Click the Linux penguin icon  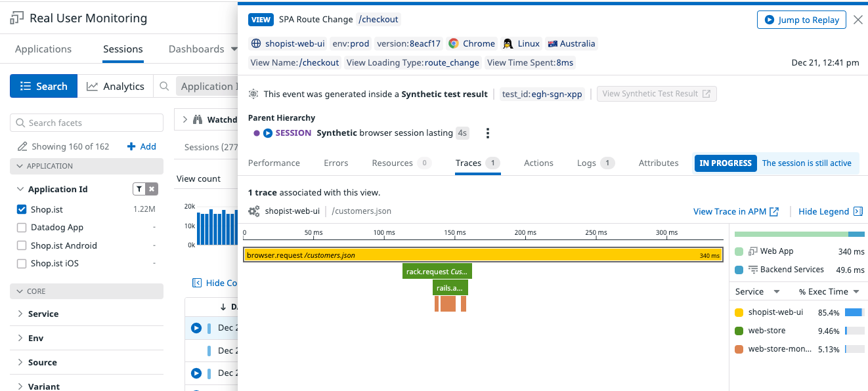pyautogui.click(x=508, y=44)
